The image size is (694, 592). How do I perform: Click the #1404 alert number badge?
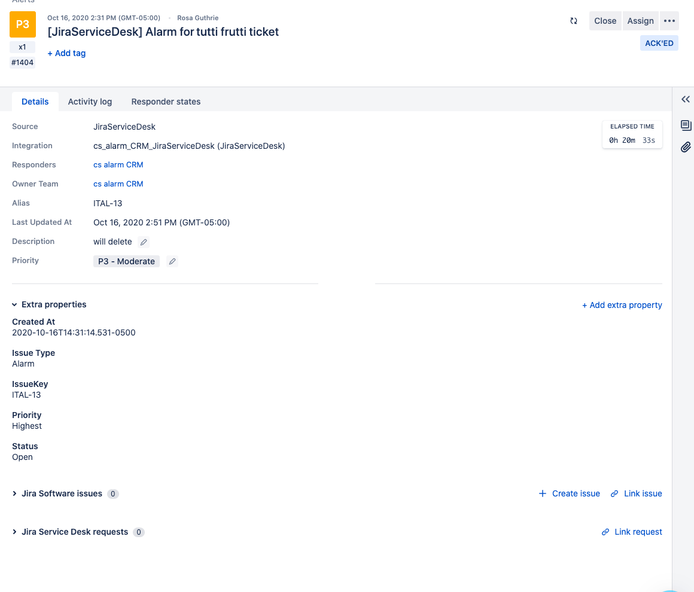pyautogui.click(x=23, y=62)
